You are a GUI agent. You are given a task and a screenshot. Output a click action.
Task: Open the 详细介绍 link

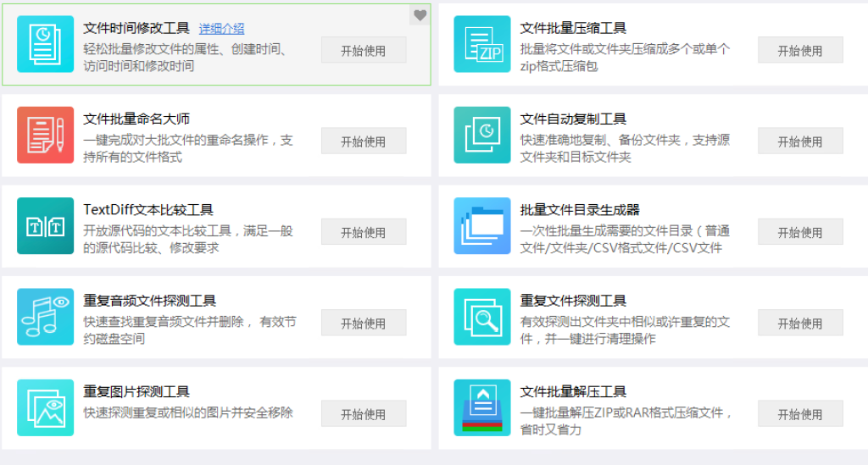(221, 29)
